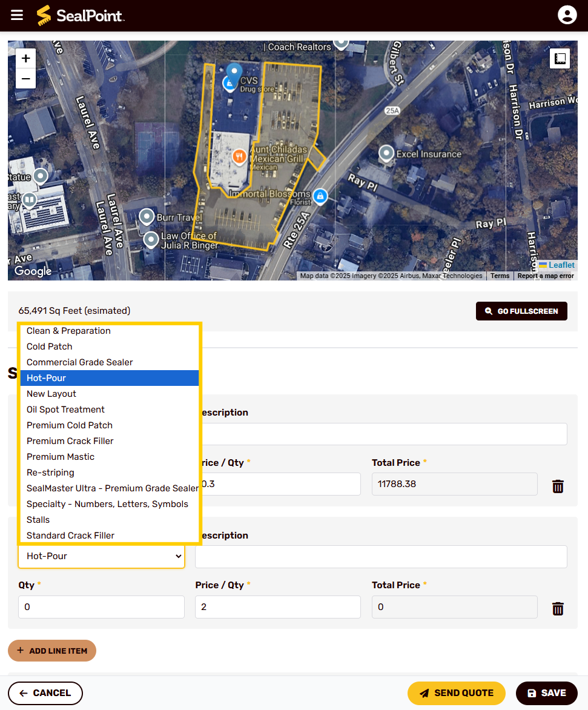Click the Google logo on map
Screen dimensions: 588x710
point(33,271)
